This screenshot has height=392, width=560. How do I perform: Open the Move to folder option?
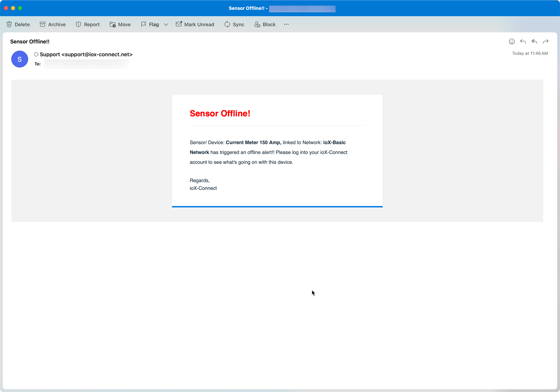point(120,24)
